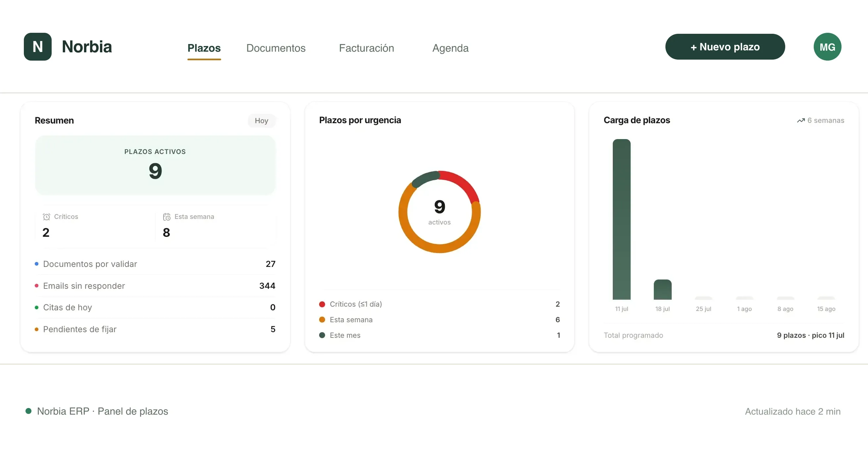The image size is (868, 457).
Task: Select the red Críticos legend swatch
Action: tap(322, 304)
